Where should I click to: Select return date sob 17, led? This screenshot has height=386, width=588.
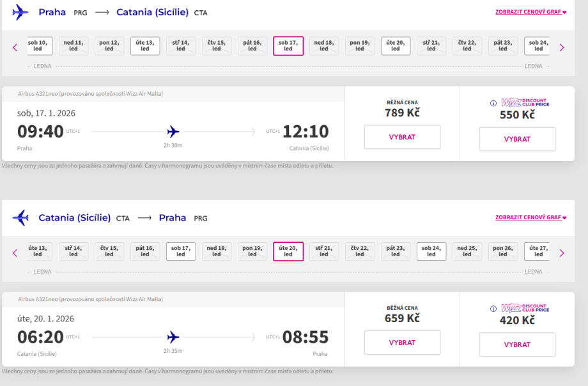(181, 251)
